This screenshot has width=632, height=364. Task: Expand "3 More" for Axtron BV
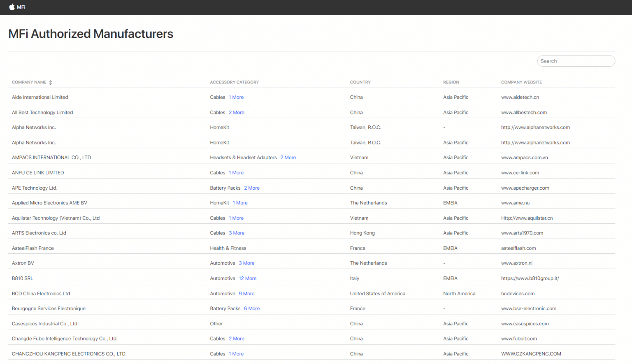pos(246,263)
